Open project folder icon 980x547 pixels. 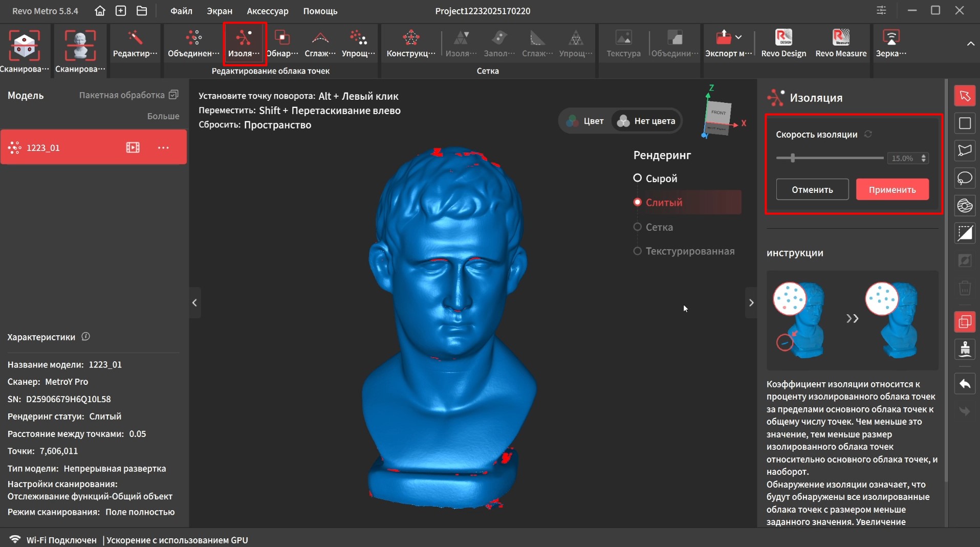point(142,11)
